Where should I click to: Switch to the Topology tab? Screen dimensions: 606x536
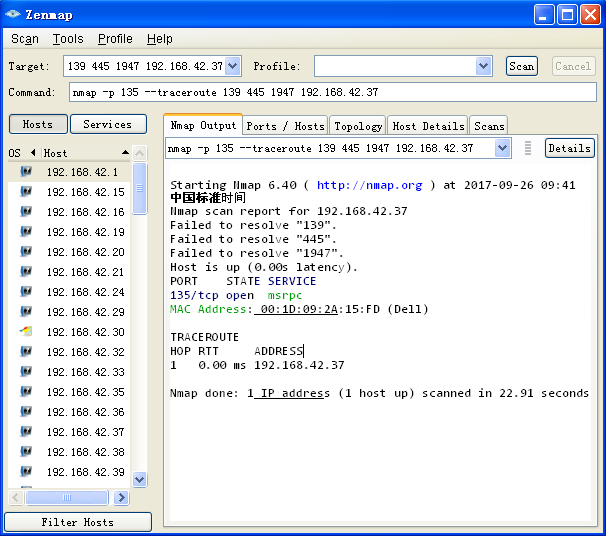[x=358, y=126]
